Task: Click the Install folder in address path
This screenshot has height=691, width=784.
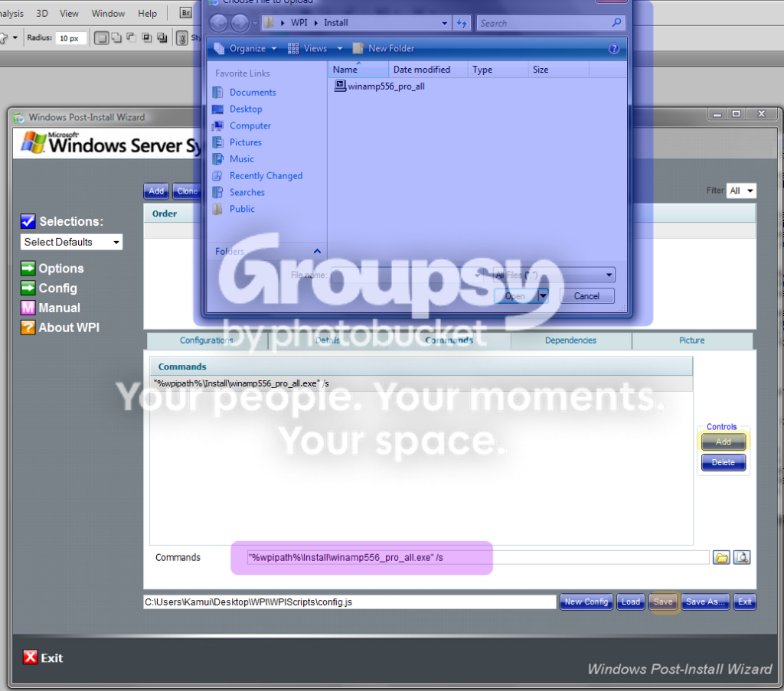Action: pyautogui.click(x=335, y=23)
